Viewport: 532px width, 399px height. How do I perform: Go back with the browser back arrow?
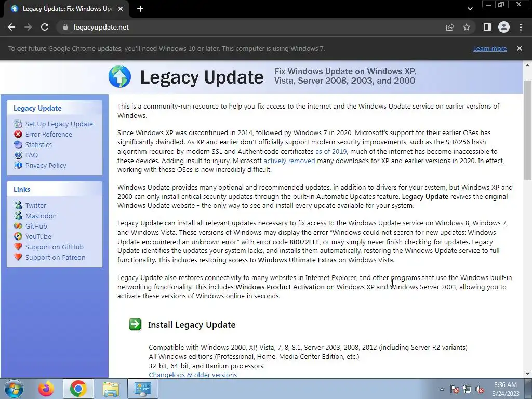pos(11,27)
